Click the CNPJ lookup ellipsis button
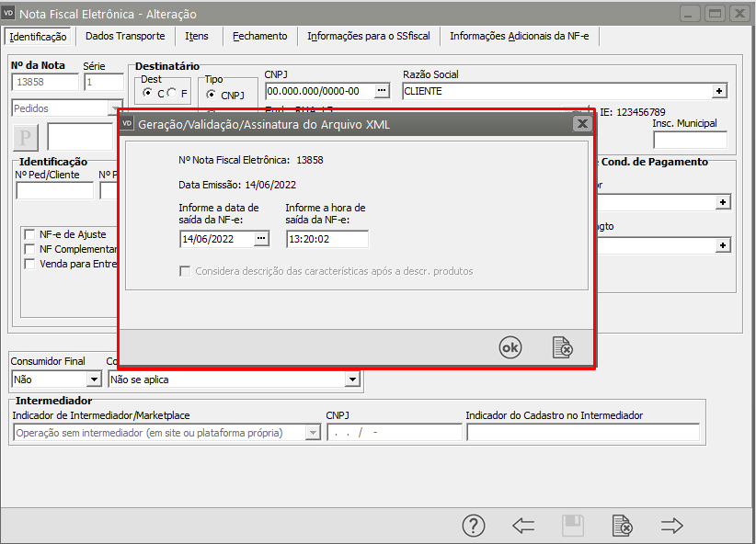756x544 pixels. (x=382, y=91)
